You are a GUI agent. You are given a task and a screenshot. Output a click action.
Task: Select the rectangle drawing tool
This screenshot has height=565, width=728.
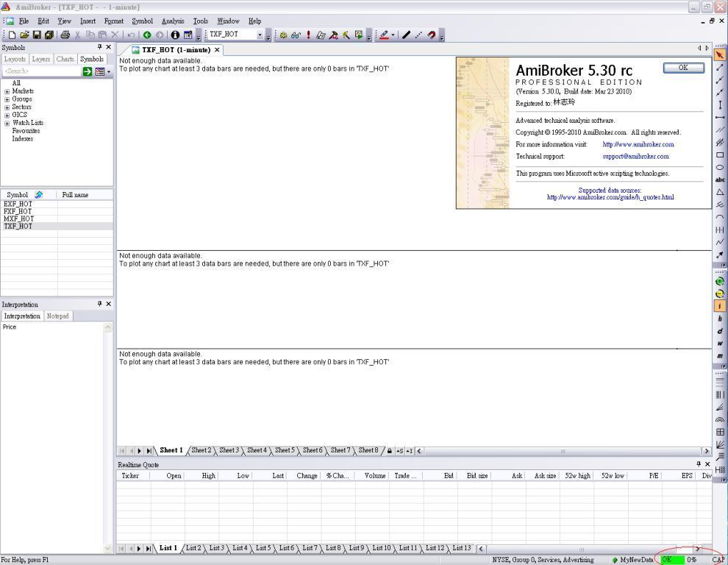coord(720,154)
